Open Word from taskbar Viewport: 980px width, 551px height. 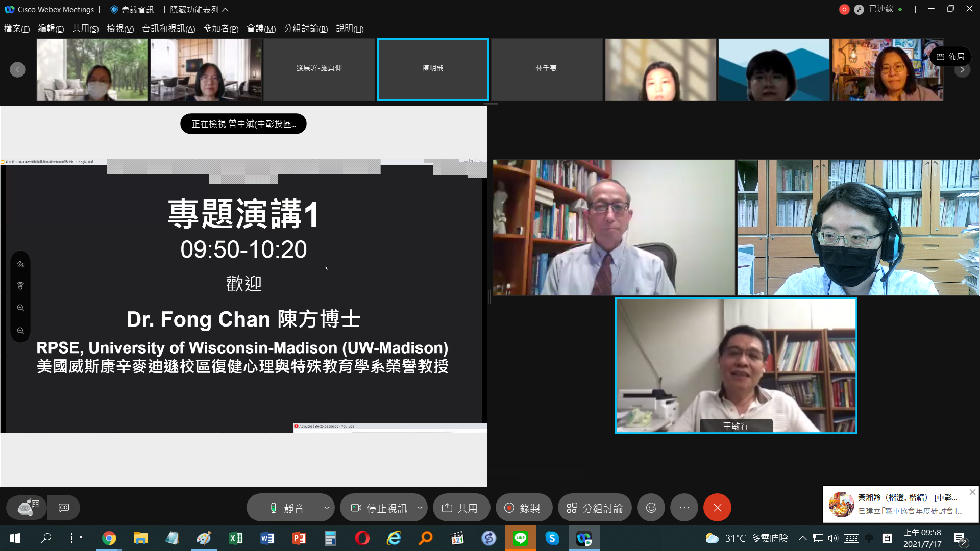[267, 538]
